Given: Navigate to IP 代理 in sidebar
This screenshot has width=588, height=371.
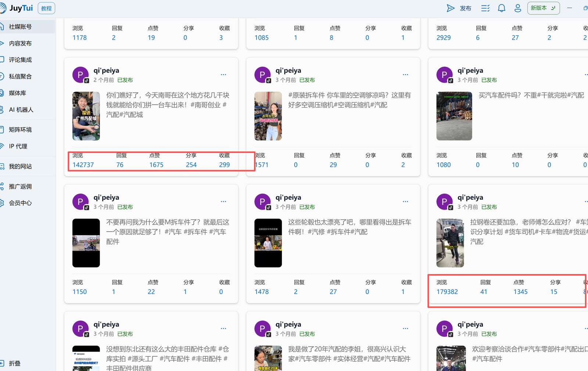Looking at the screenshot, I should (18, 146).
